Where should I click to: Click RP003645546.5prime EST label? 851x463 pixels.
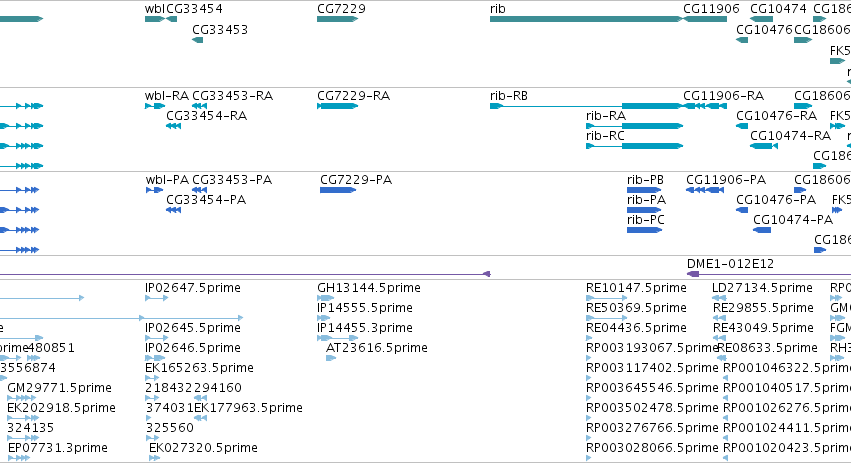point(652,389)
